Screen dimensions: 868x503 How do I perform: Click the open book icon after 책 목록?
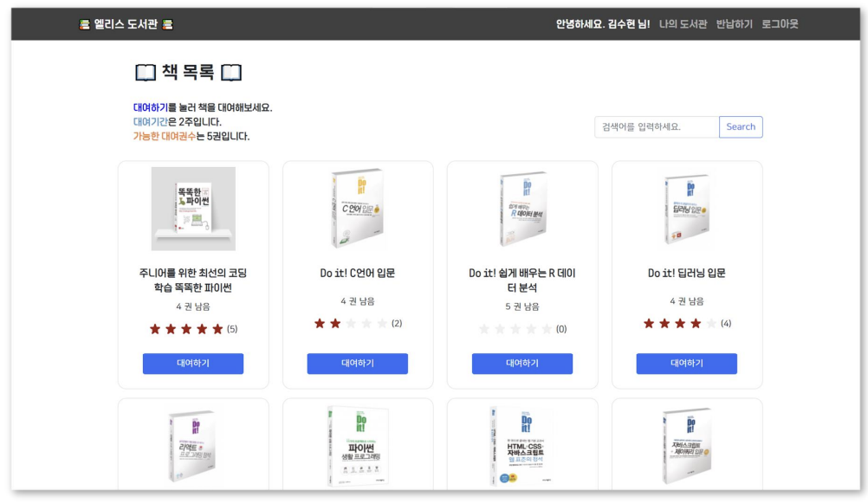[231, 73]
